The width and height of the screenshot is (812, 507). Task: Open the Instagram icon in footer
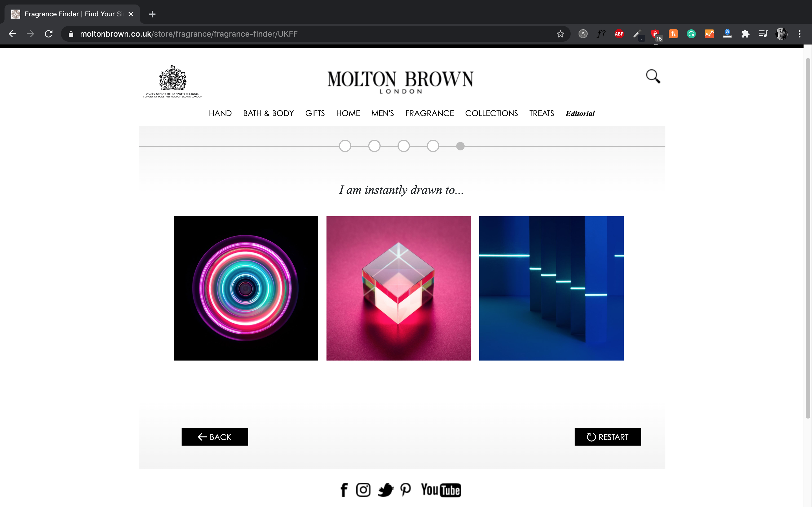click(x=363, y=490)
